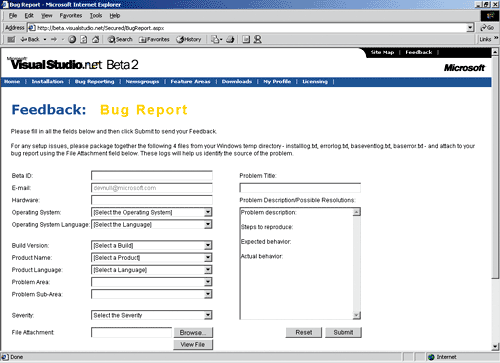Open the Product Name combo box
The width and height of the screenshot is (500, 363).
152,258
